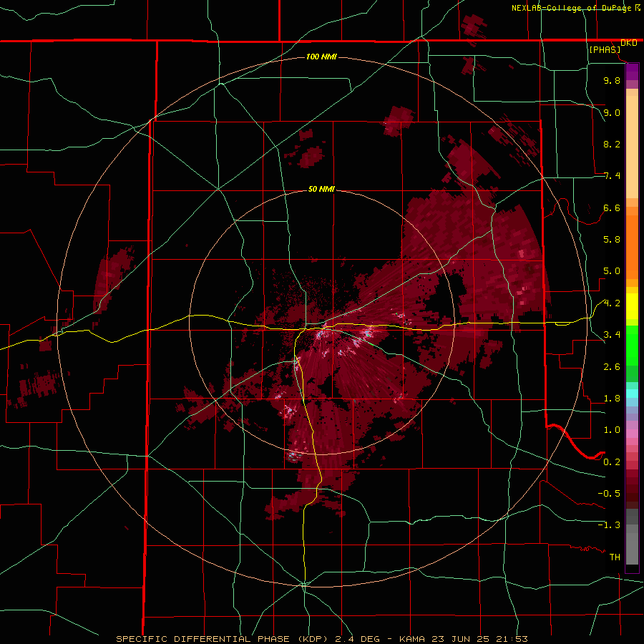Click the 21:53 timestamp in the caption
This screenshot has height=644, width=644.
click(512, 639)
